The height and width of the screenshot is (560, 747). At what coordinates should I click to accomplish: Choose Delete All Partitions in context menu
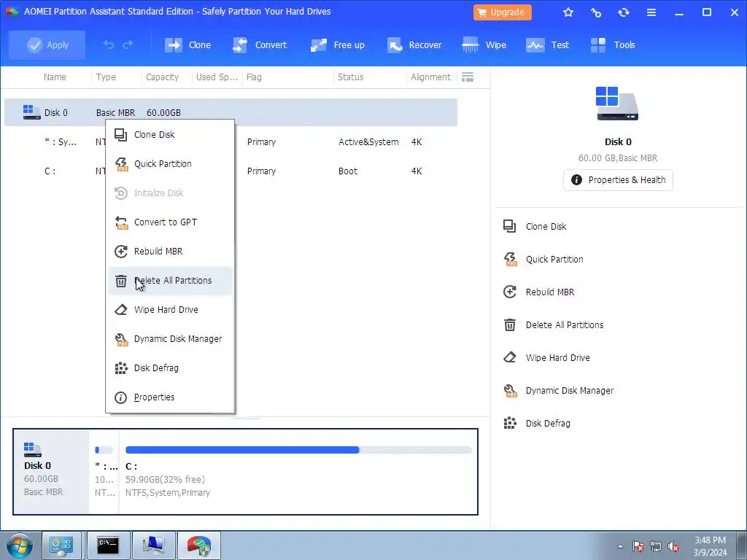170,281
